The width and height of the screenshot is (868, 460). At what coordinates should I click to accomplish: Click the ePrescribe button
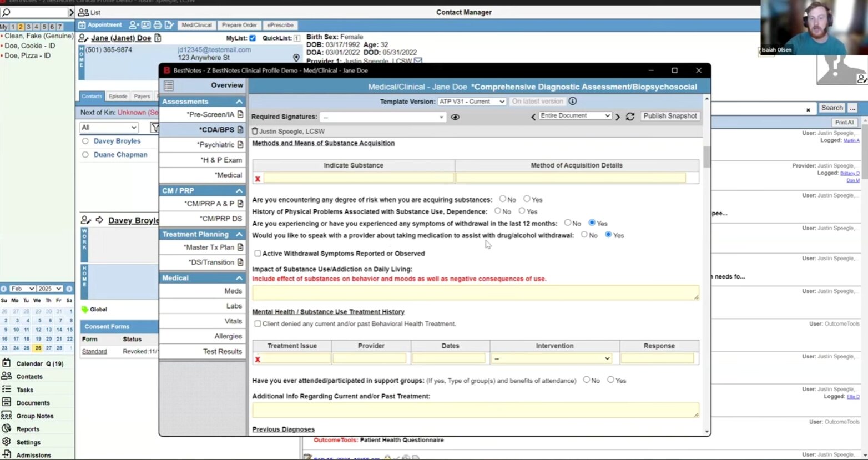[x=280, y=25]
